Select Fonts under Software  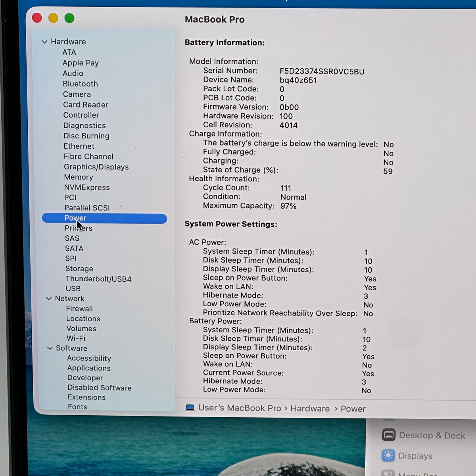pyautogui.click(x=77, y=407)
